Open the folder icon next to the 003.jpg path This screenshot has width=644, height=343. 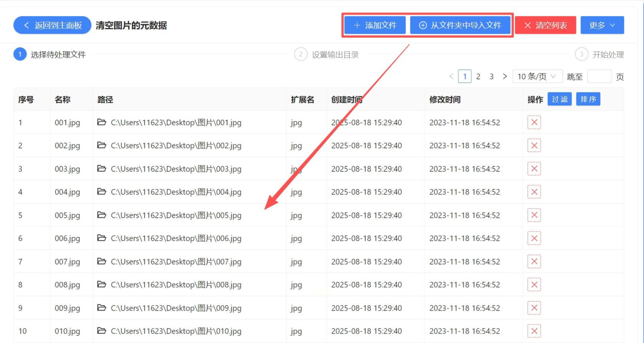coord(102,169)
